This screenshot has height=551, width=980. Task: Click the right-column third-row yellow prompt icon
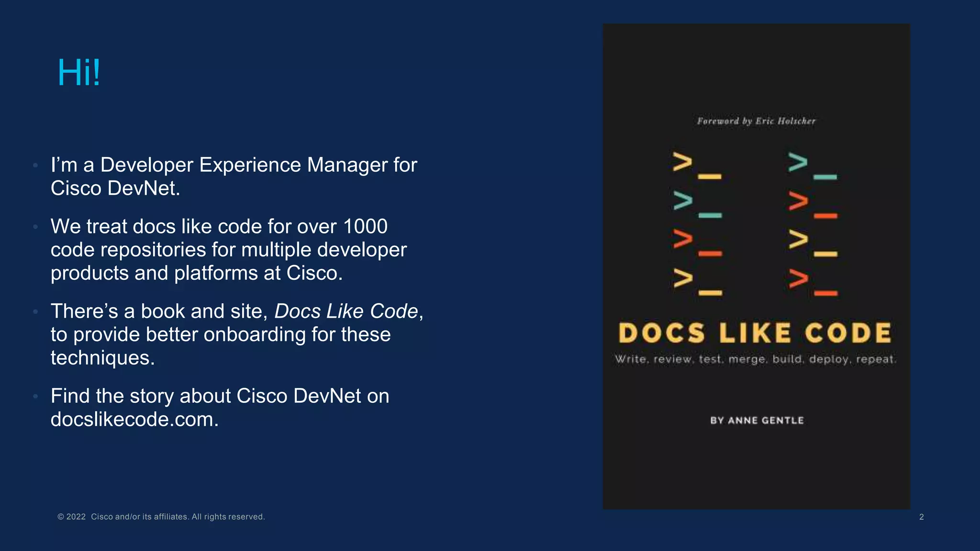click(812, 242)
